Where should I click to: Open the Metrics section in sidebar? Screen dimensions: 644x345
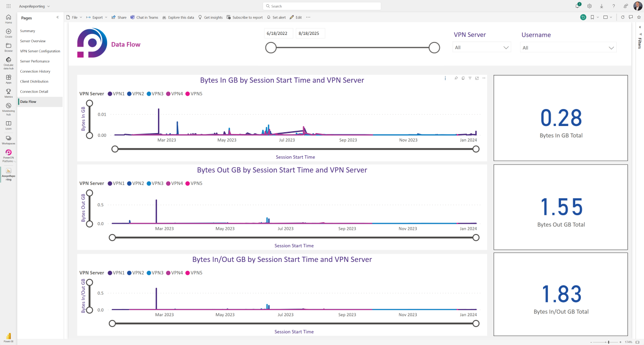8,93
